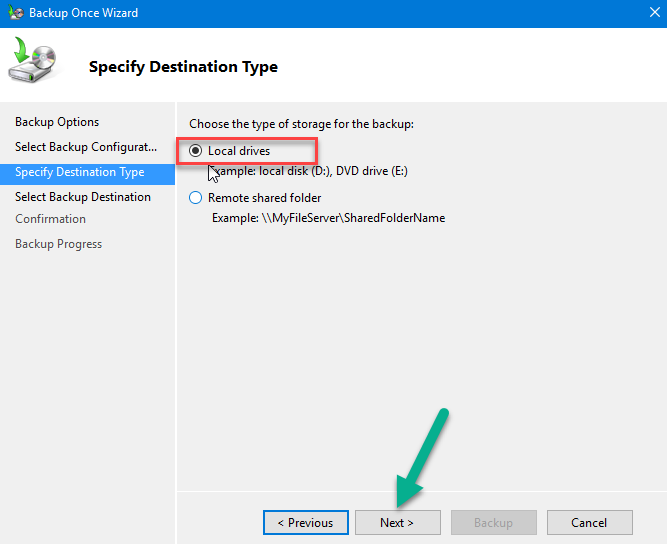
Task: Click the Local drives option label
Action: pyautogui.click(x=239, y=151)
